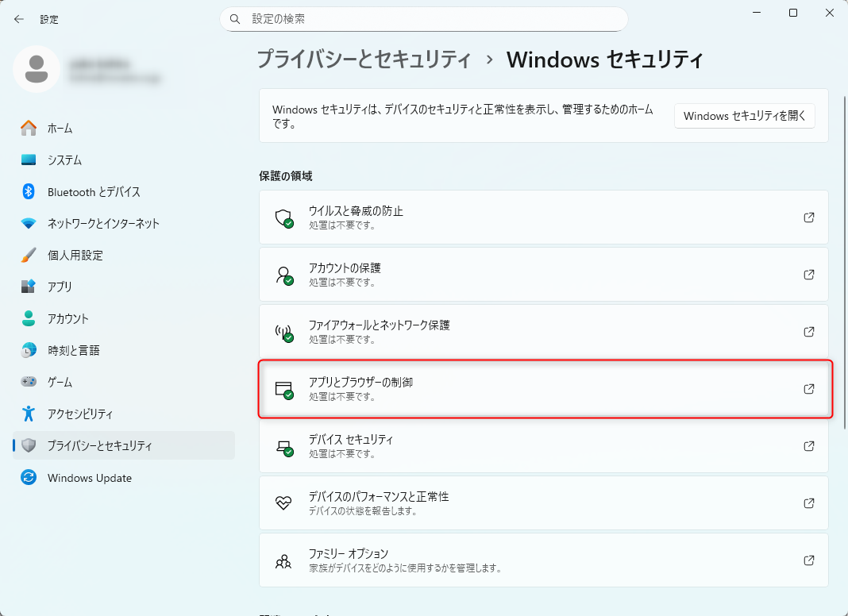Open ウイルスと脅威の防止 row

544,218
